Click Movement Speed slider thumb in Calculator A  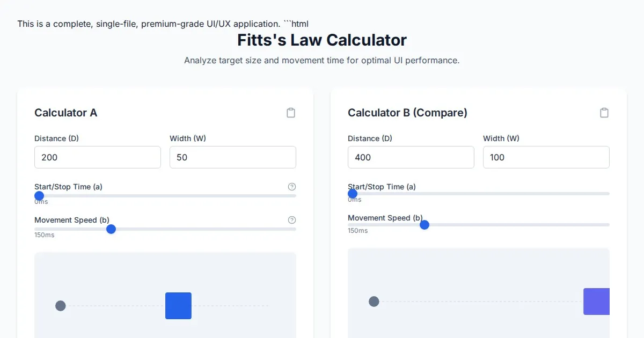111,229
